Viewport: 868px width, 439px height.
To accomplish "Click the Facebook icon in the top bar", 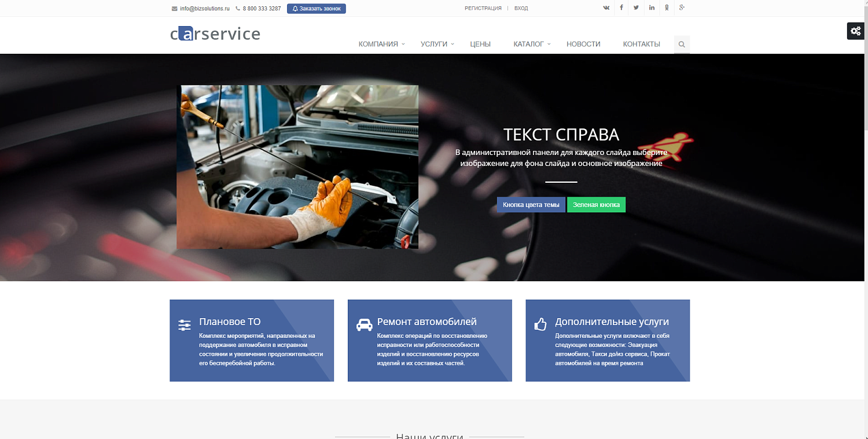I will 621,8.
